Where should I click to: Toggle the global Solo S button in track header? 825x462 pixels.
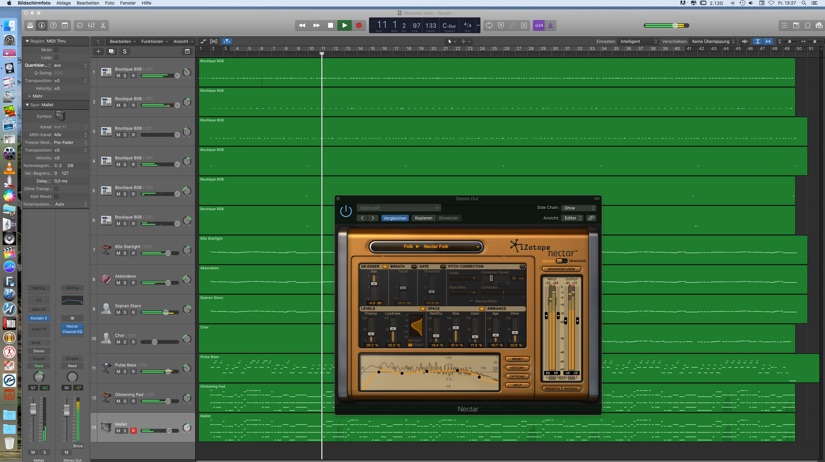tap(125, 52)
